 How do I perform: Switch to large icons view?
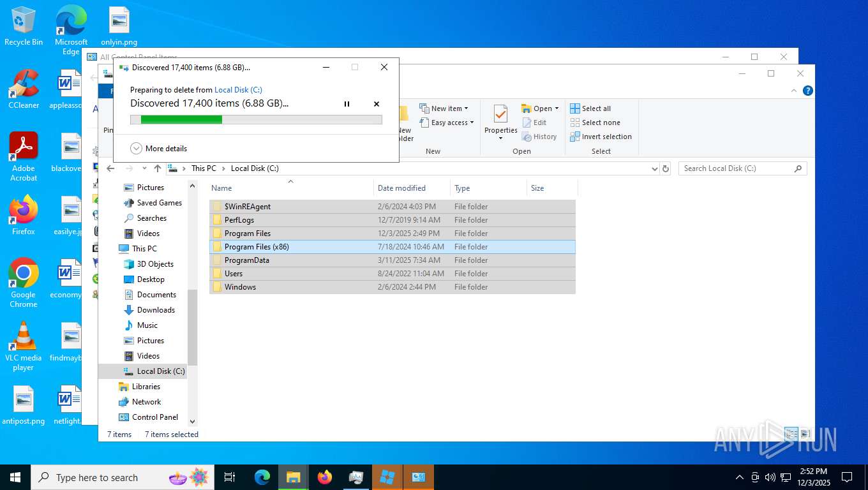point(805,434)
